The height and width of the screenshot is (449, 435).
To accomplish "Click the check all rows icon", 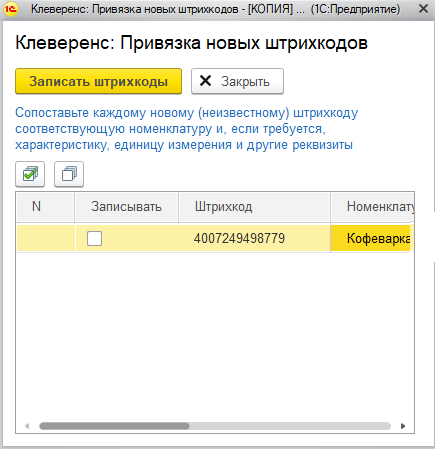I will 30,174.
